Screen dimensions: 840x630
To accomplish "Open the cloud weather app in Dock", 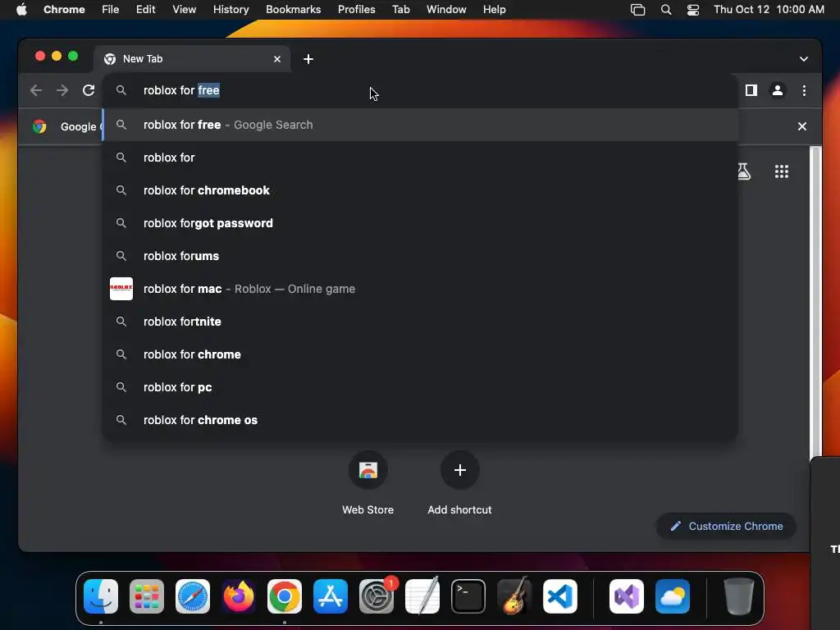I will tap(673, 596).
